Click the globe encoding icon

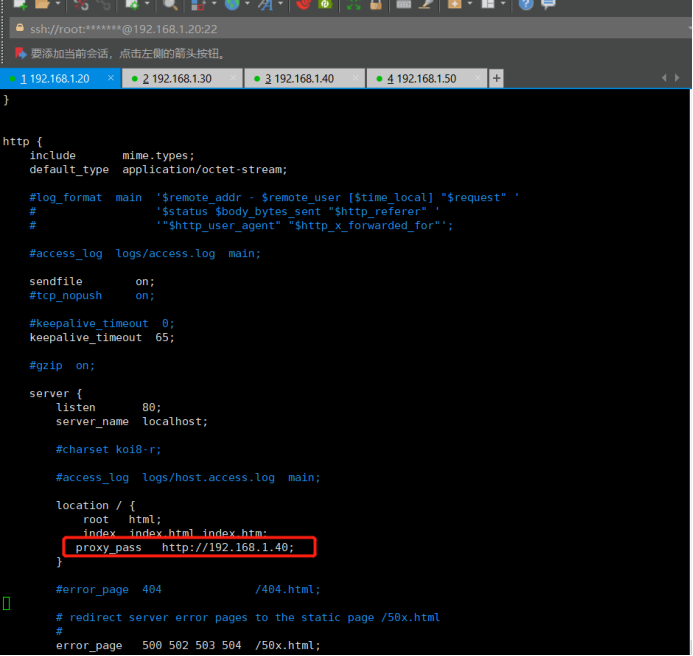tap(232, 4)
